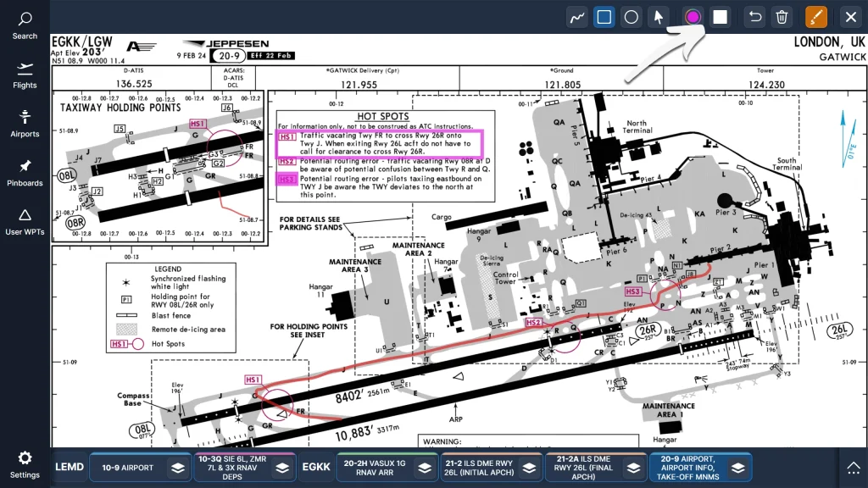Click the 8402' runway length text
The height and width of the screenshot is (488, 868).
point(349,396)
